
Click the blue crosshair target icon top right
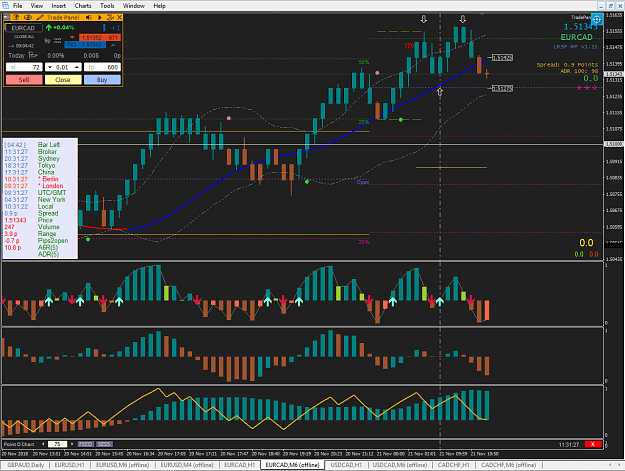pos(597,19)
